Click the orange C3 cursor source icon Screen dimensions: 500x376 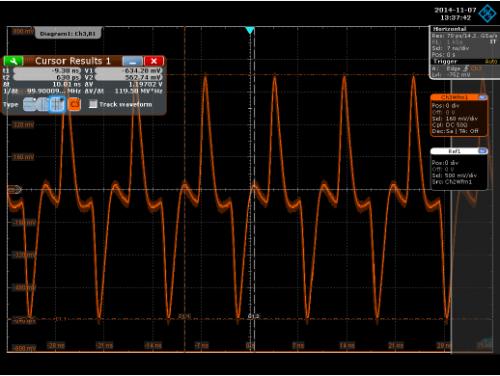pos(74,104)
